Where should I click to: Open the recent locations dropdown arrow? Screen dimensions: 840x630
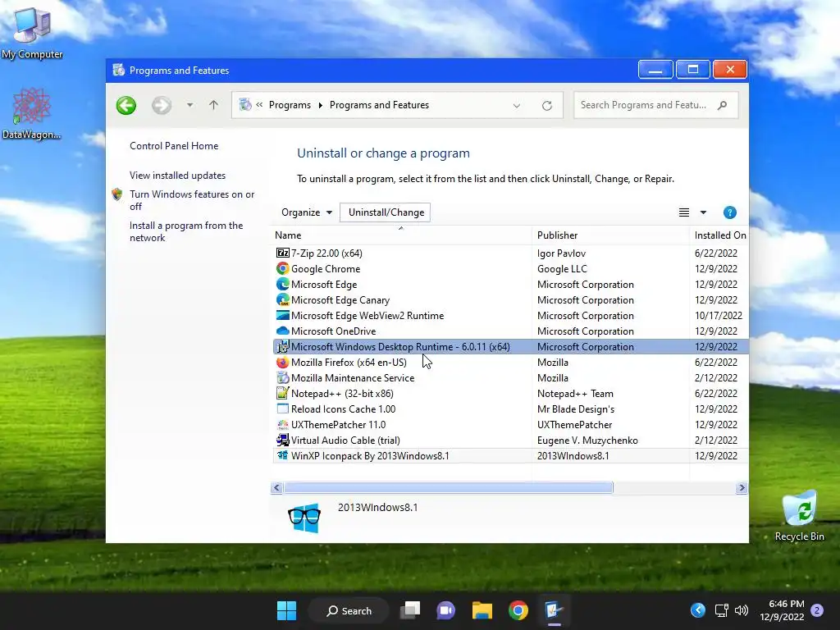[189, 105]
